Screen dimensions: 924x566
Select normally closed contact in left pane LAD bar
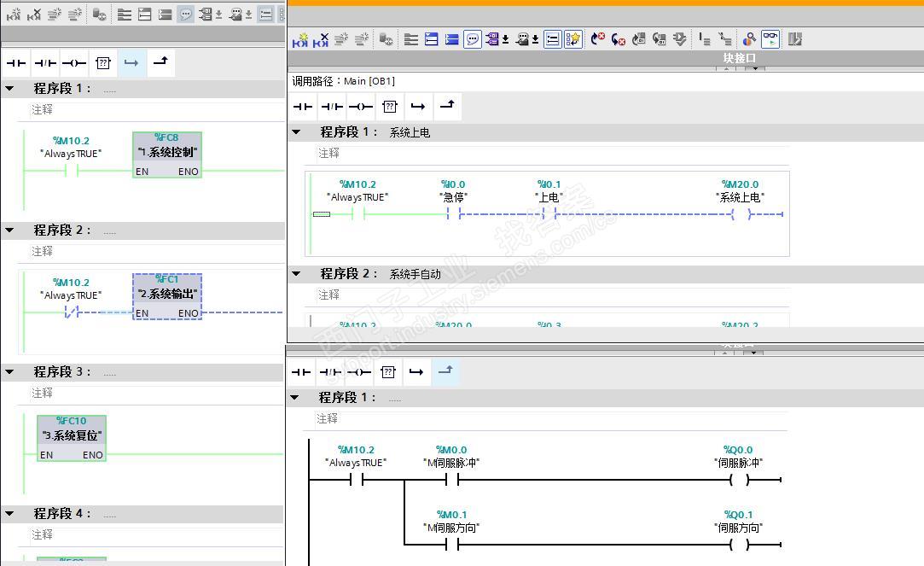point(44,63)
